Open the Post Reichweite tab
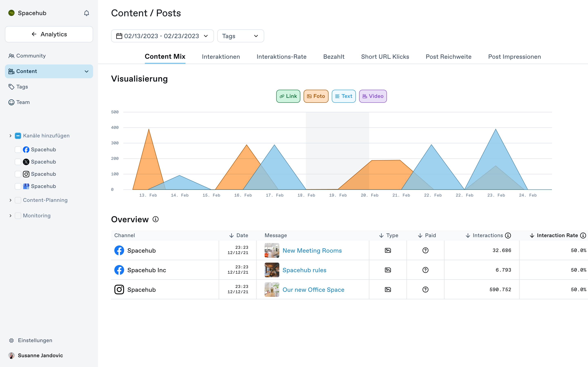Image resolution: width=588 pixels, height=367 pixels. (448, 56)
